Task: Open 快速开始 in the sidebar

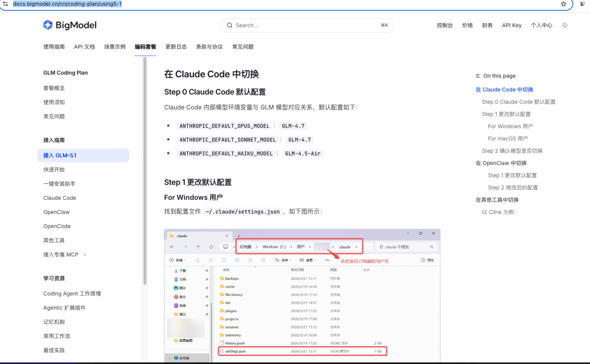Action: tap(54, 170)
